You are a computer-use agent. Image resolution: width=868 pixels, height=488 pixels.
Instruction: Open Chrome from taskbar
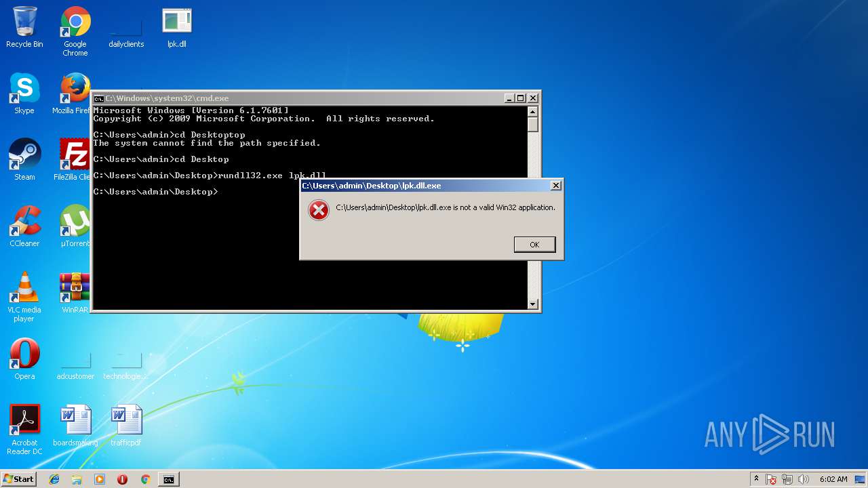pos(145,479)
